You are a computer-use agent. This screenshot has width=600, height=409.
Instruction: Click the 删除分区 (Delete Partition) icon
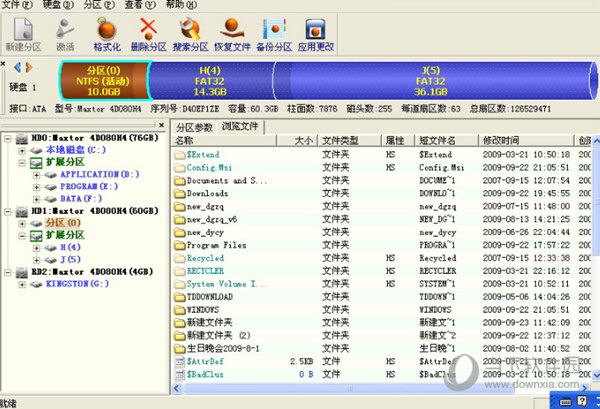[148, 34]
